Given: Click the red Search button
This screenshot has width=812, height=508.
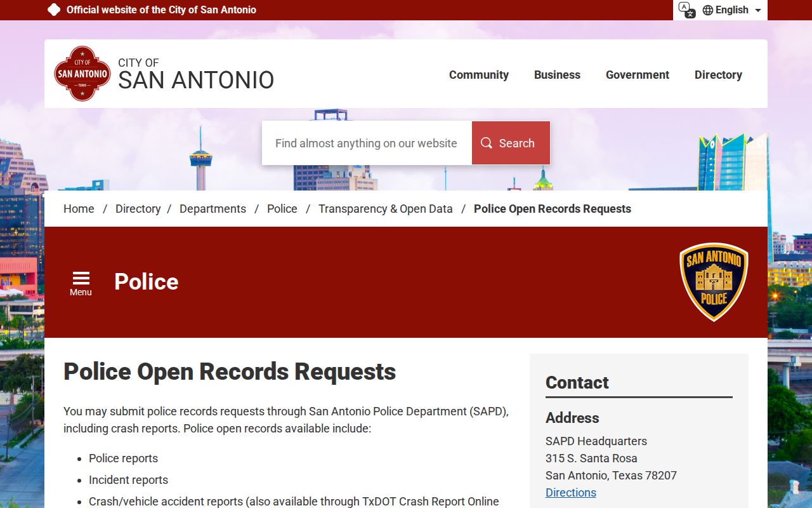Looking at the screenshot, I should point(511,143).
